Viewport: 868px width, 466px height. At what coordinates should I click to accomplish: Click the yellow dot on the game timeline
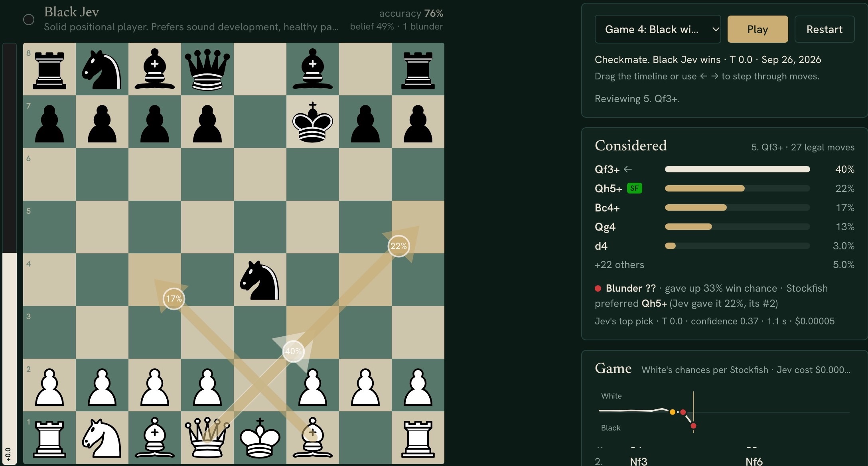point(673,412)
